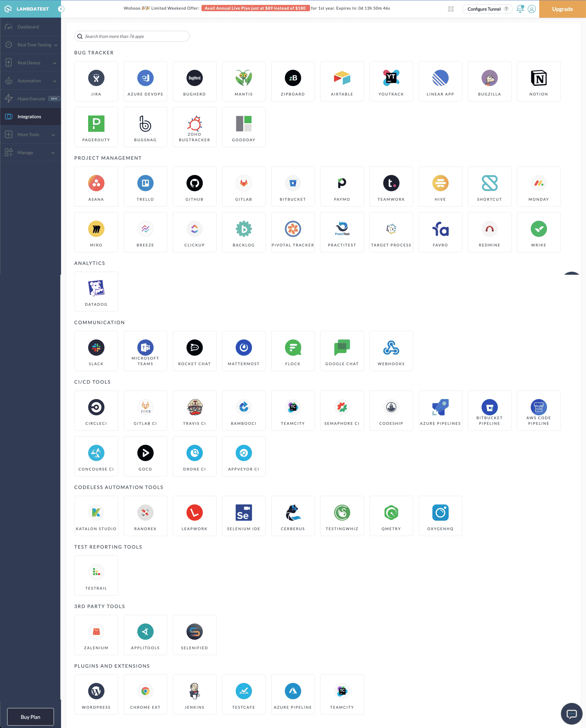This screenshot has height=728, width=586.
Task: Select the Selenium IDE integration
Action: click(x=243, y=515)
